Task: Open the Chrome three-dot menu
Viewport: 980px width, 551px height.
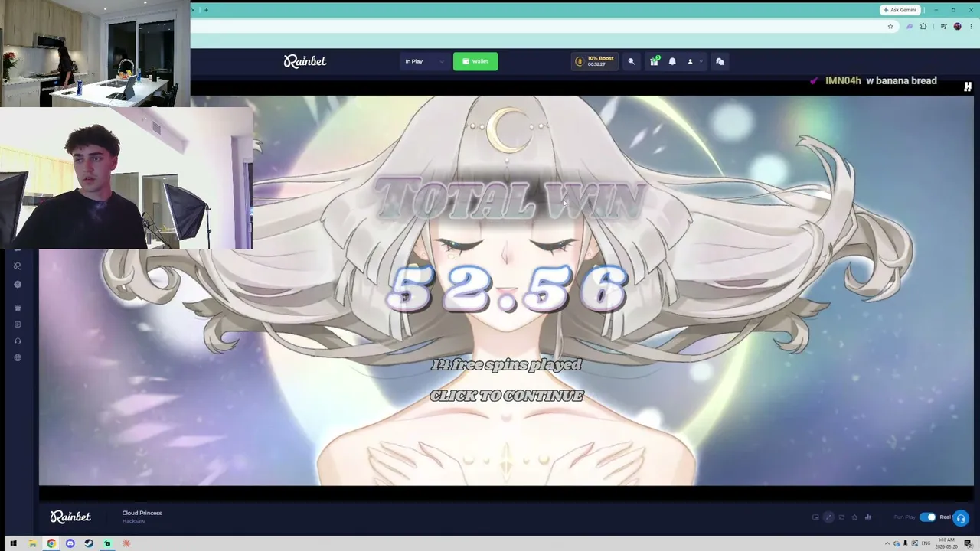Action: tap(969, 26)
